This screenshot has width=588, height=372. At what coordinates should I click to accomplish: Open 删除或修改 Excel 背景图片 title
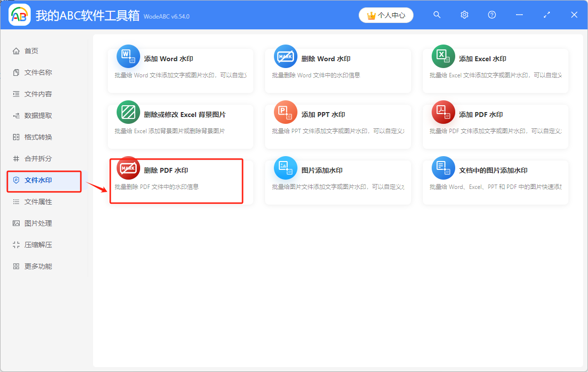(x=185, y=115)
